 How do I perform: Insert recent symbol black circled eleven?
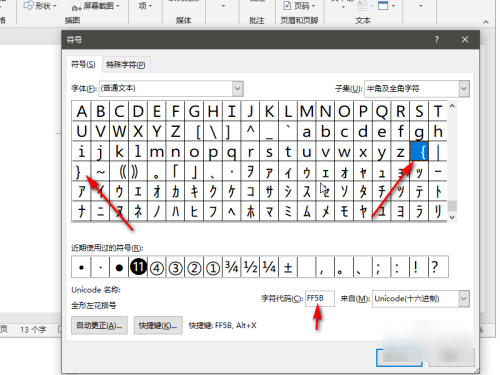[138, 267]
